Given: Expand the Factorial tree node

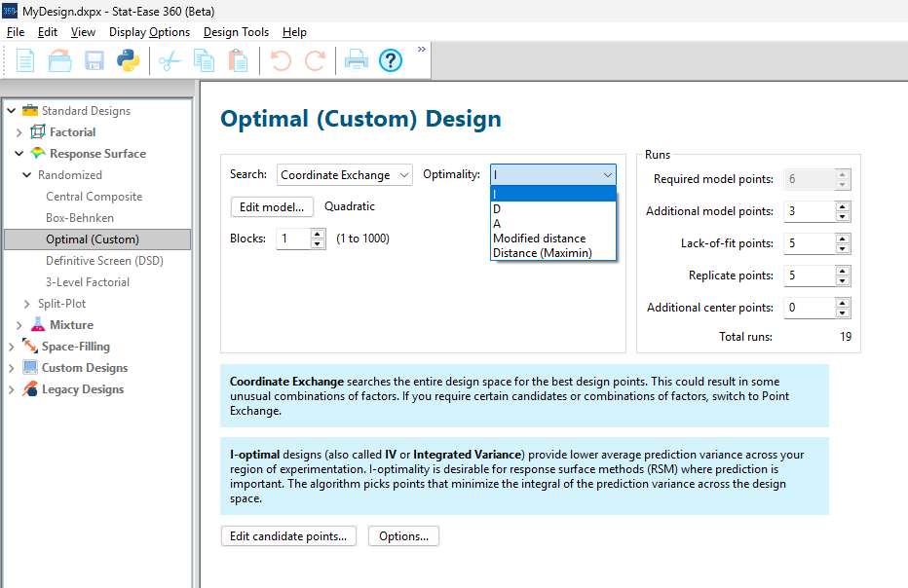Looking at the screenshot, I should pyautogui.click(x=18, y=131).
